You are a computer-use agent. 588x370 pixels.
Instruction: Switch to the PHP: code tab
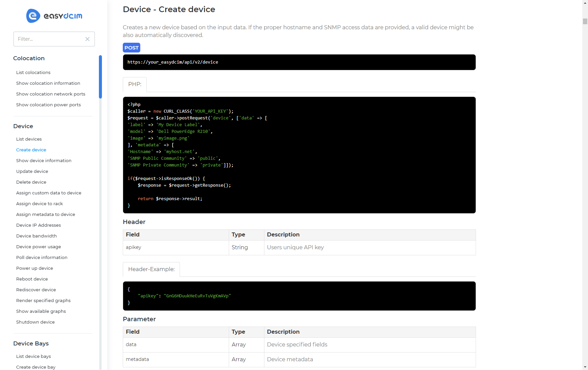(x=135, y=84)
